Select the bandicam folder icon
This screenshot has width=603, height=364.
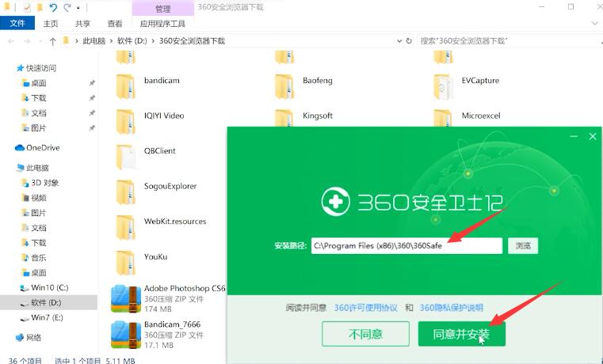tap(126, 87)
